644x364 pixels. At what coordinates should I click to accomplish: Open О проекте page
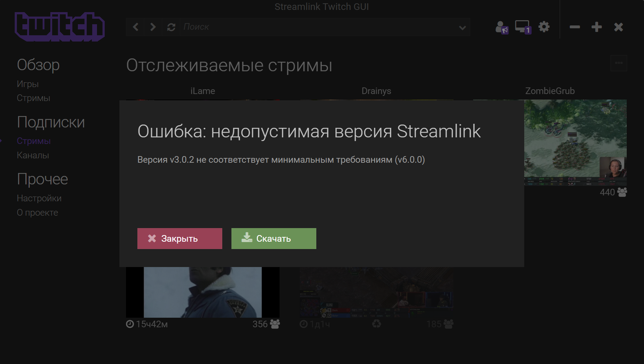[37, 213]
